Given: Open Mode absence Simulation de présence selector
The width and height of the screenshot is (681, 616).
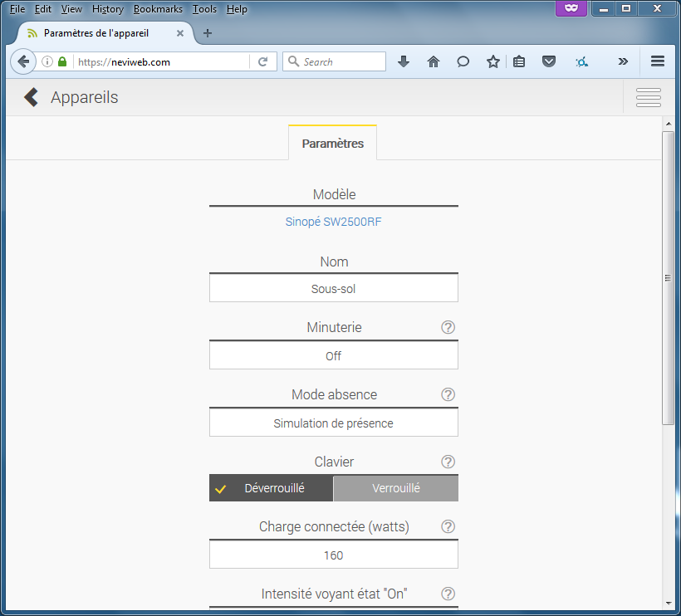Looking at the screenshot, I should 333,423.
